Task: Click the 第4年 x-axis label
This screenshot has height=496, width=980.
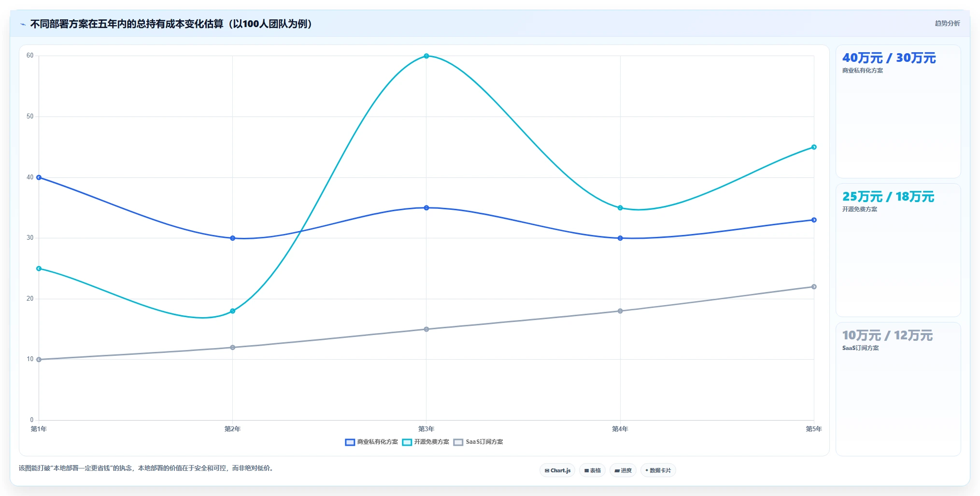Action: 620,429
